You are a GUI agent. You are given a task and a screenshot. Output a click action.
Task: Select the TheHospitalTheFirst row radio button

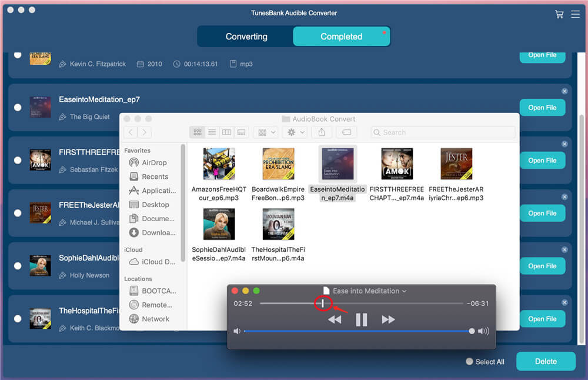(x=18, y=319)
